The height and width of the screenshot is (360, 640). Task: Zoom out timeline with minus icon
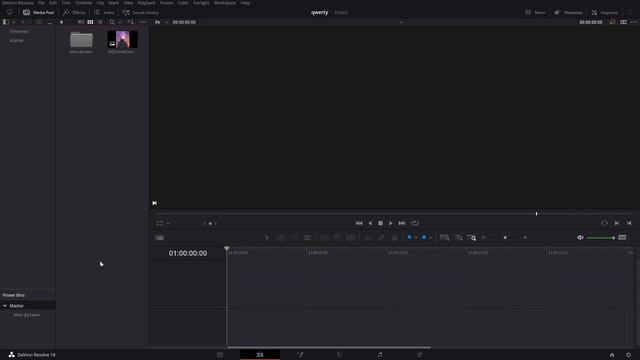(484, 238)
